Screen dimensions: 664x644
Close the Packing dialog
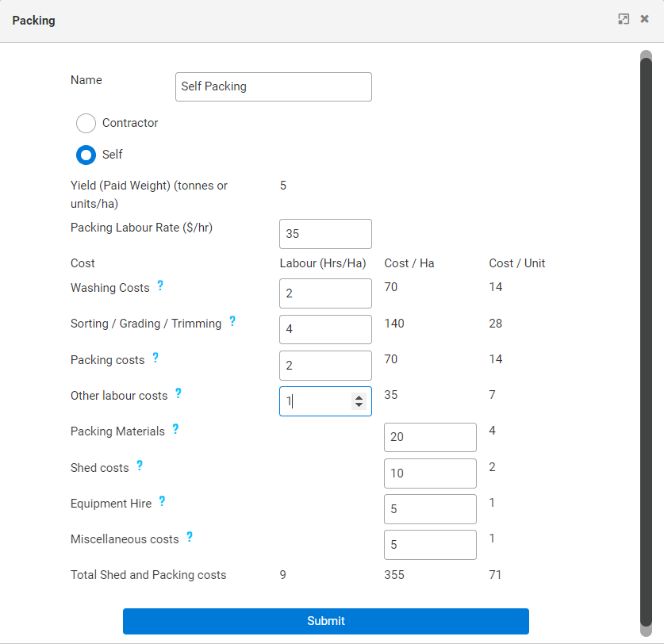(x=644, y=19)
